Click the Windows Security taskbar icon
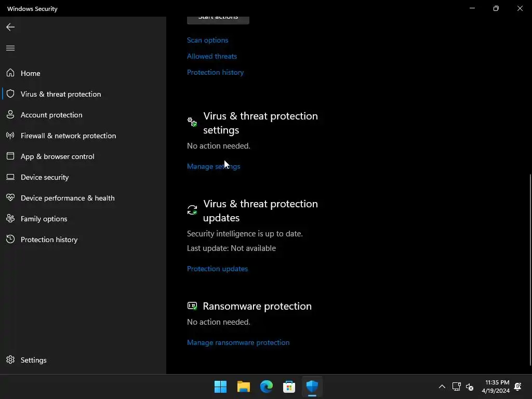Screen dimensions: 532x399 [312, 387]
